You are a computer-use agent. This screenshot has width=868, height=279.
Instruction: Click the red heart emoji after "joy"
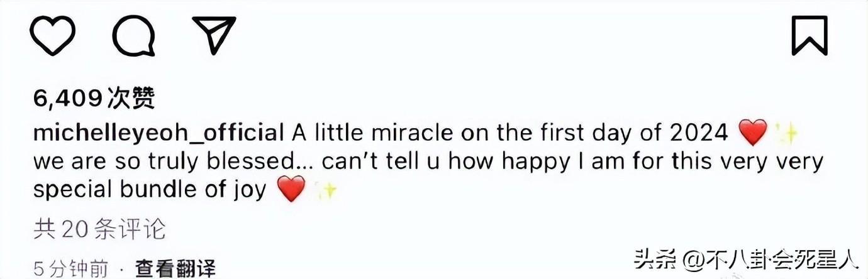(x=291, y=189)
